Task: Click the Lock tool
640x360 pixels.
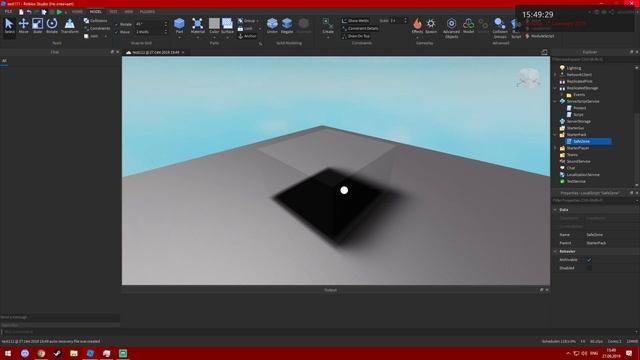Action: click(x=245, y=28)
